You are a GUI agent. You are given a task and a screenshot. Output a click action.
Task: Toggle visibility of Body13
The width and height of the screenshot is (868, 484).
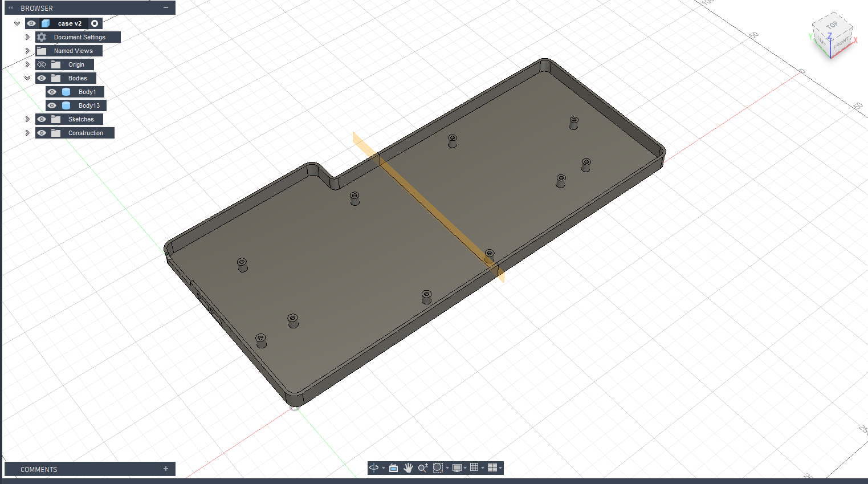[x=52, y=105]
